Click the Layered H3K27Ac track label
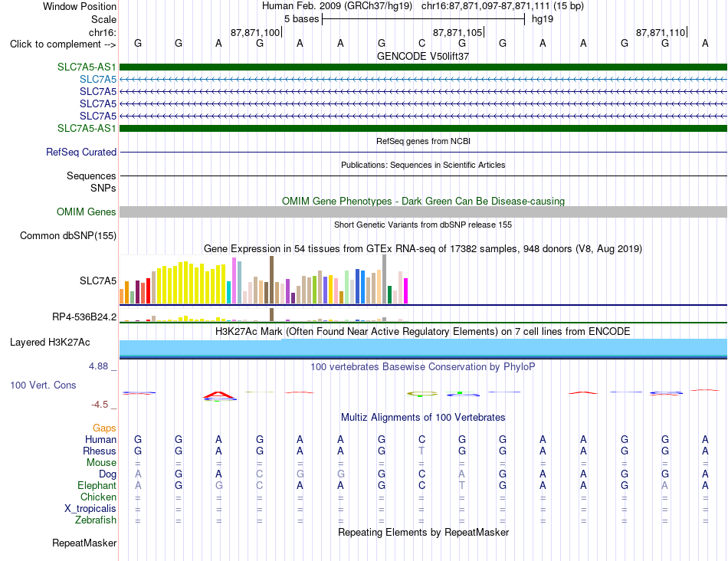The image size is (728, 561). click(50, 343)
